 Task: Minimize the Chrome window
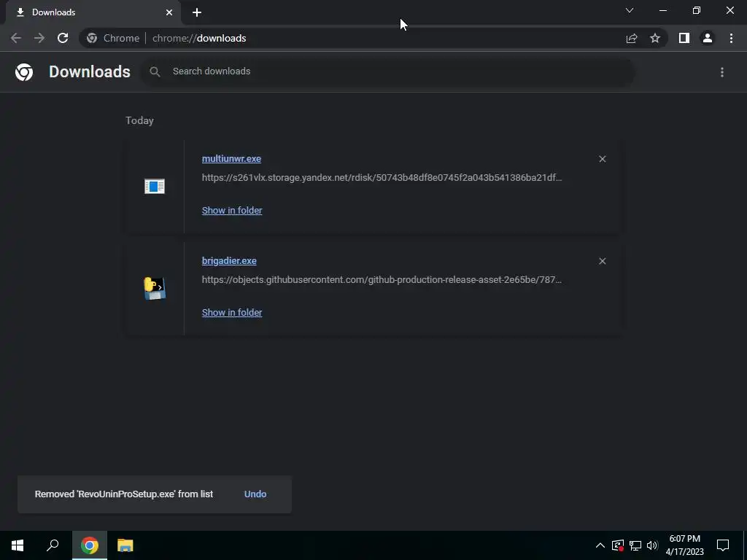(662, 10)
